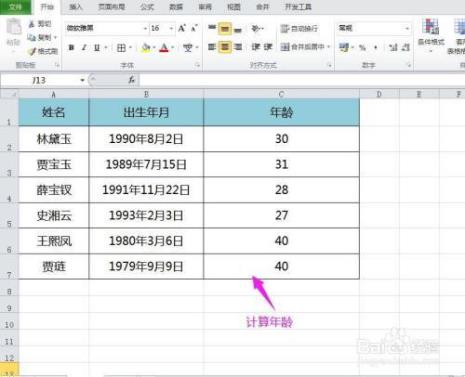This screenshot has width=465, height=377.
Task: Click cell containing 王熙凤
Action: pos(54,241)
